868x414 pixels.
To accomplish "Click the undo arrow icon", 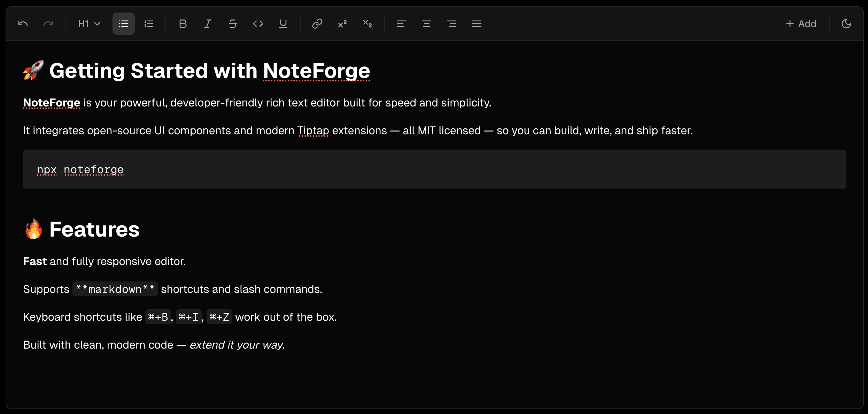I will pos(23,24).
